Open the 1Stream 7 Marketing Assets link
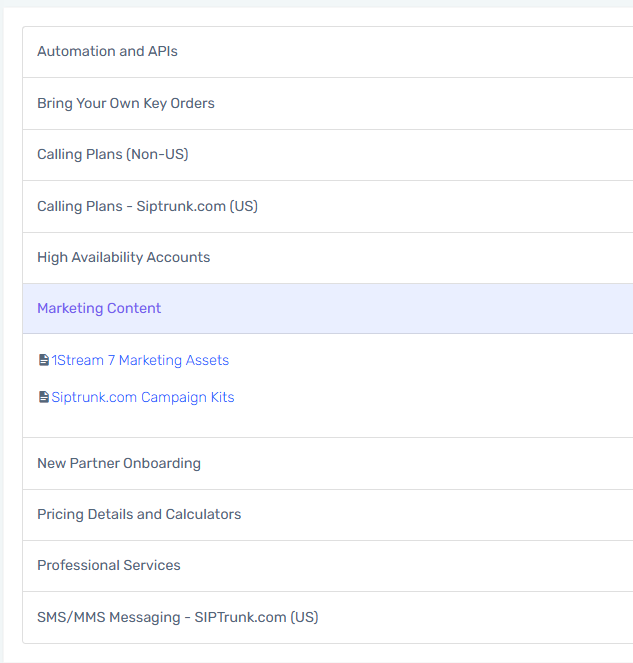 tap(140, 360)
